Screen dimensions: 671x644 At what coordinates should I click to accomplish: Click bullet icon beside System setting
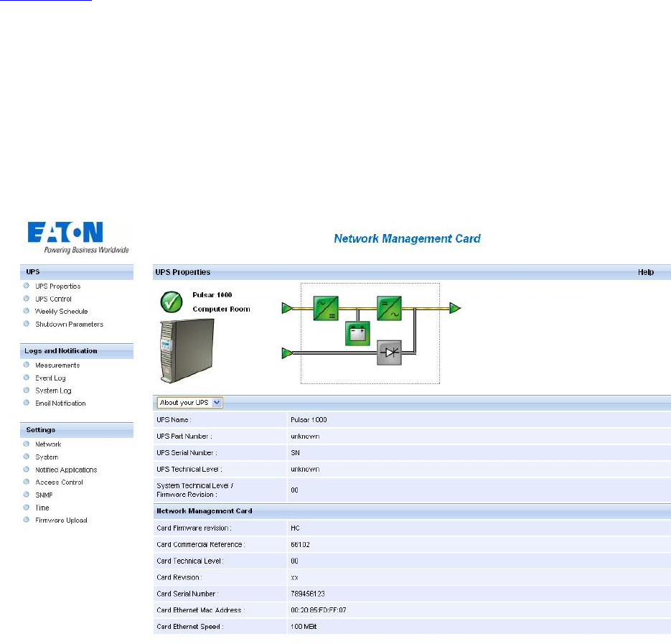coord(26,457)
